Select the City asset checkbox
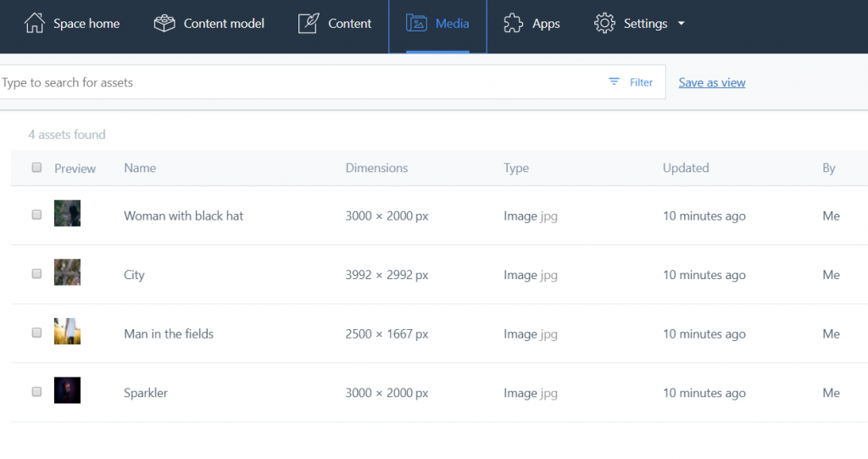The image size is (868, 459). pos(36,274)
